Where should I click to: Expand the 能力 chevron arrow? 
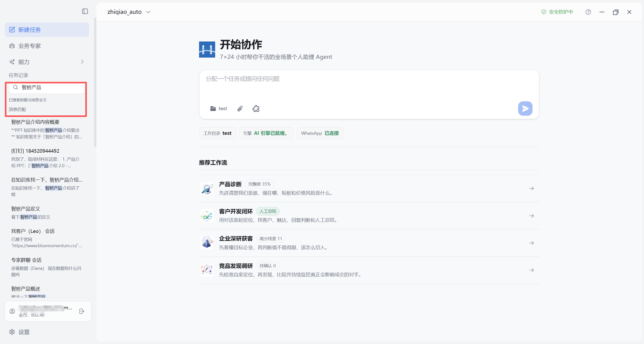pos(82,62)
